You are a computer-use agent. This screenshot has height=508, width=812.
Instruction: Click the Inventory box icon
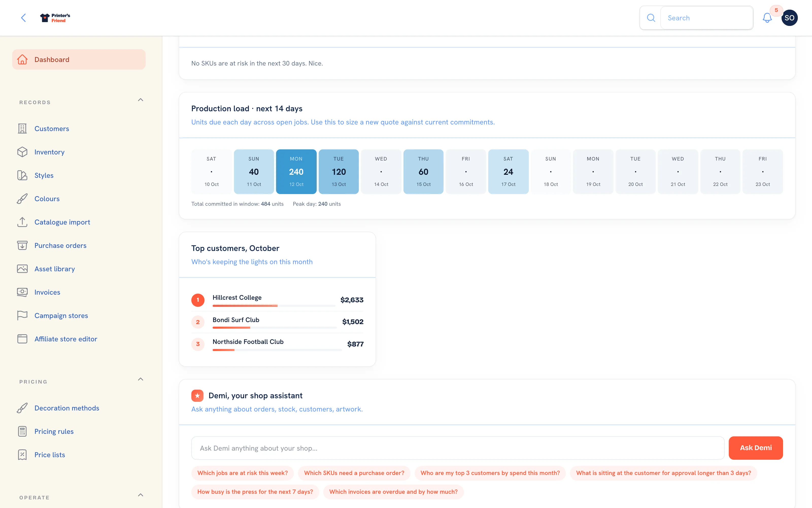pyautogui.click(x=23, y=152)
